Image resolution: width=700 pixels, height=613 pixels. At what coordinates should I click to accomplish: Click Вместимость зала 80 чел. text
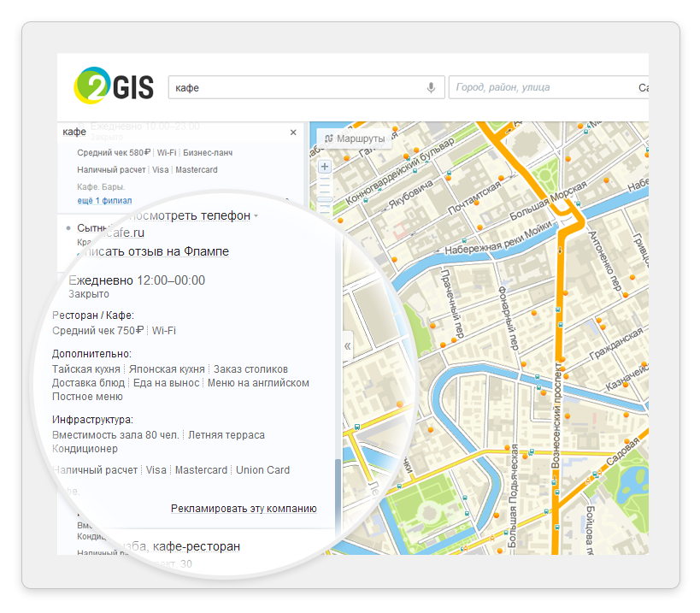[x=115, y=435]
